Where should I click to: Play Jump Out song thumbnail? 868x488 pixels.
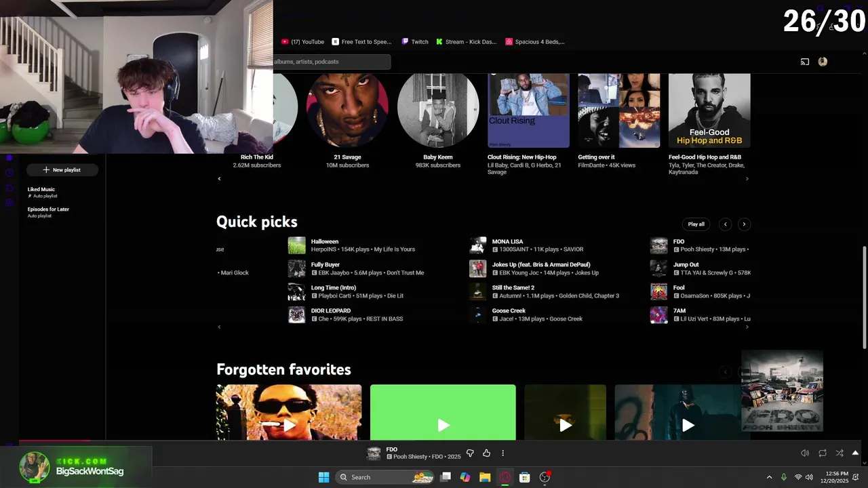658,268
